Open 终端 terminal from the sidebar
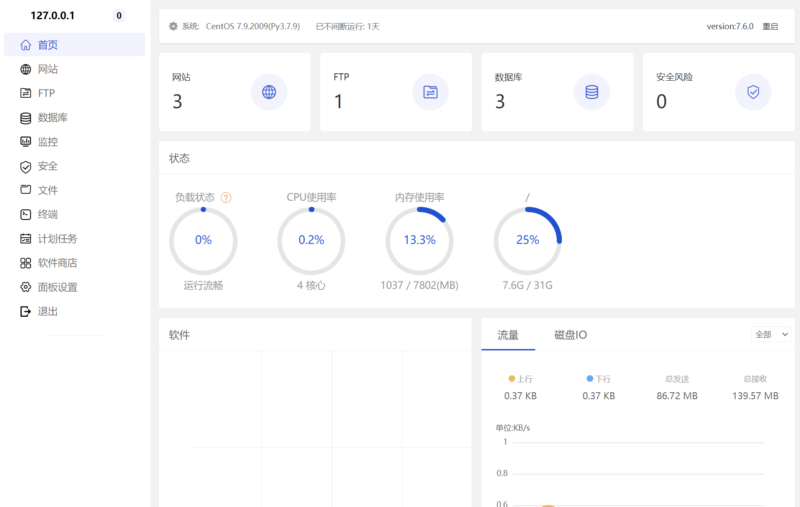800x507 pixels. [x=47, y=214]
